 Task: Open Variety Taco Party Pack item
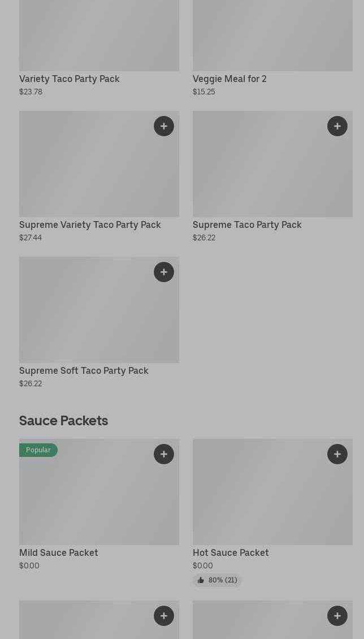69,79
